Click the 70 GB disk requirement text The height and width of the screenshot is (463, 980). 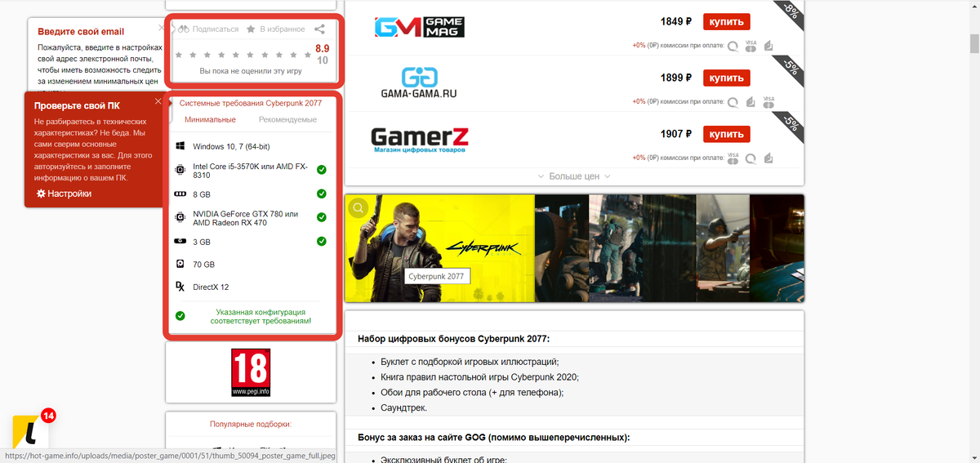click(x=204, y=265)
